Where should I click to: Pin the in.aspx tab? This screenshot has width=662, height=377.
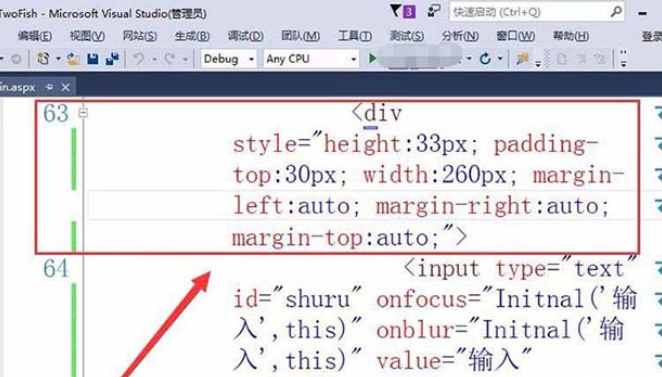point(49,87)
